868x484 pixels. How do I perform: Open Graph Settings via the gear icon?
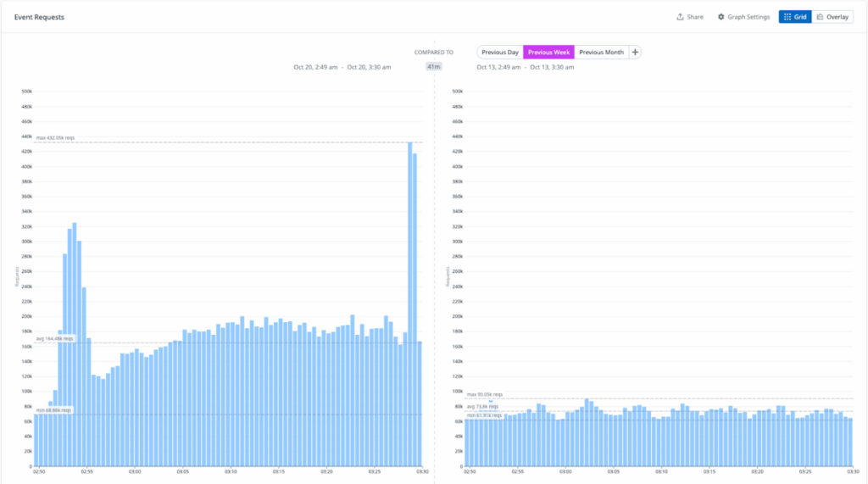coord(721,17)
